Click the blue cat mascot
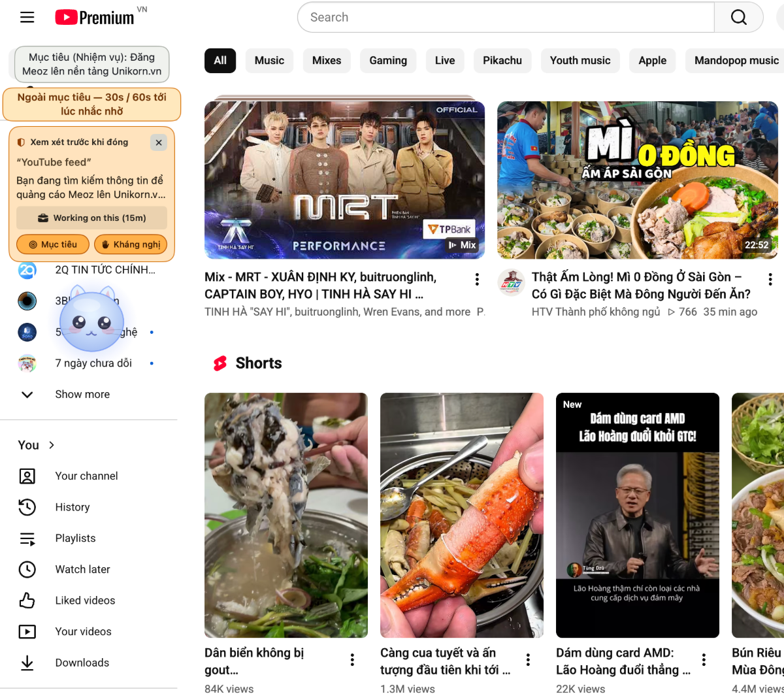784x694 pixels. pyautogui.click(x=91, y=320)
